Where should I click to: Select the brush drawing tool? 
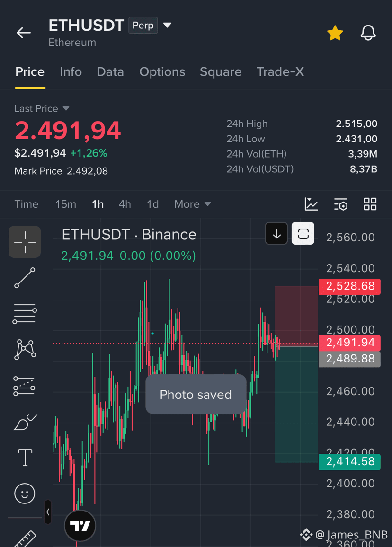25,422
